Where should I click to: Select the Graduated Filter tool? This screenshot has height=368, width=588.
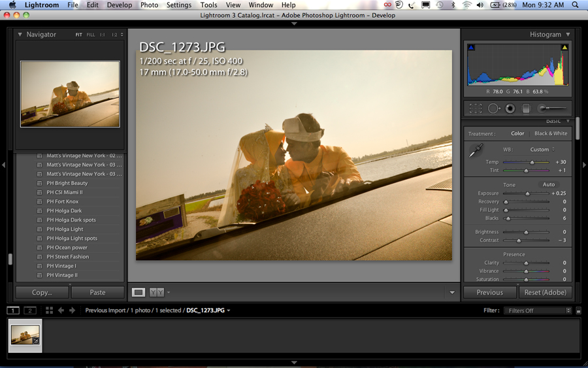(x=526, y=109)
